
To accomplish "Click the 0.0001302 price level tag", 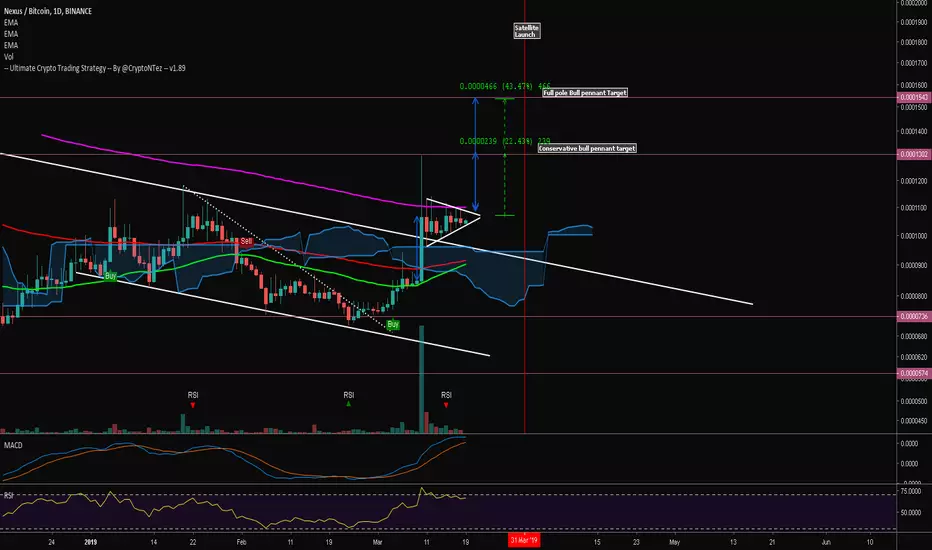I will (x=914, y=155).
